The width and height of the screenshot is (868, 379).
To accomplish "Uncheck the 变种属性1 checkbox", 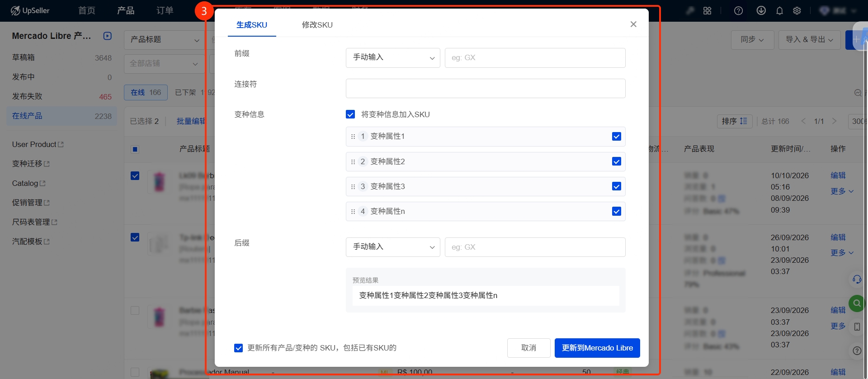I will 616,137.
